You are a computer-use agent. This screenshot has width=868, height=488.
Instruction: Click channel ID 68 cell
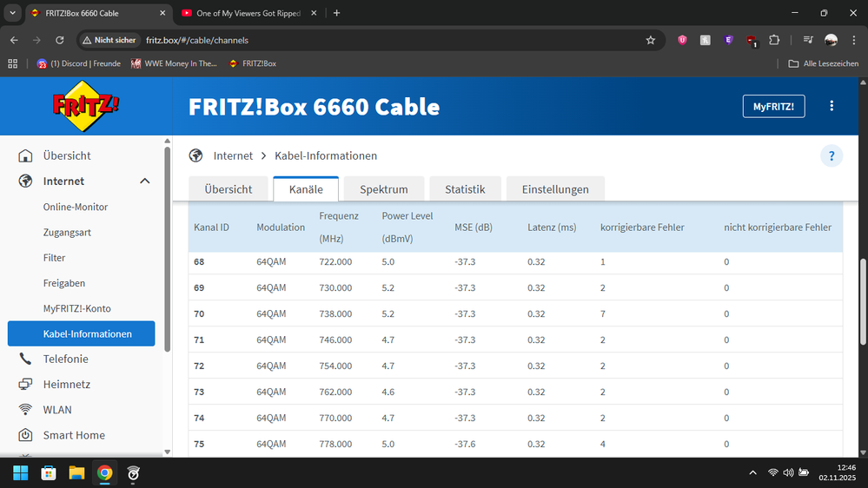199,261
